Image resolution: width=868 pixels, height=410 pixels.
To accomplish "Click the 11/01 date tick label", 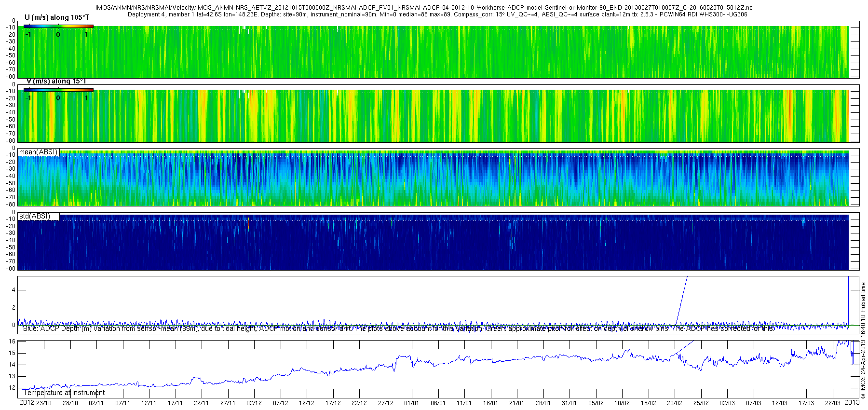I will point(464,403).
